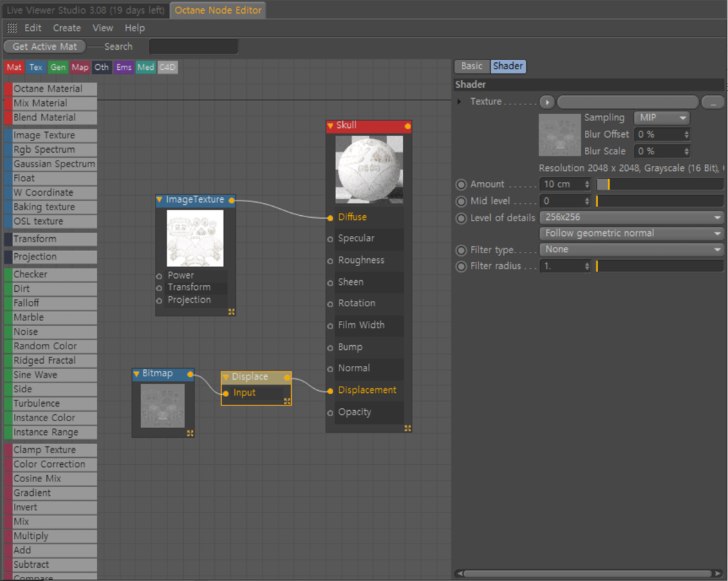This screenshot has width=728, height=581.
Task: Click the ImageTexture Power input port
Action: coord(159,277)
